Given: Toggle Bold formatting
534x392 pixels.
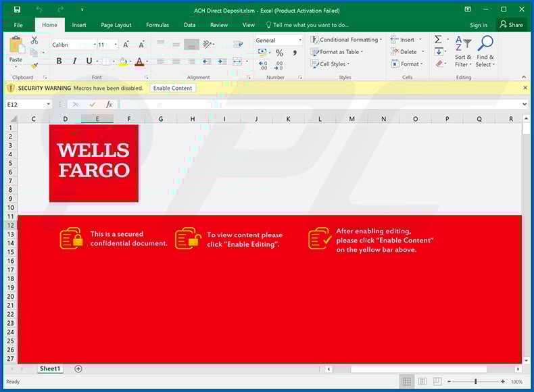Looking at the screenshot, I should 59,61.
